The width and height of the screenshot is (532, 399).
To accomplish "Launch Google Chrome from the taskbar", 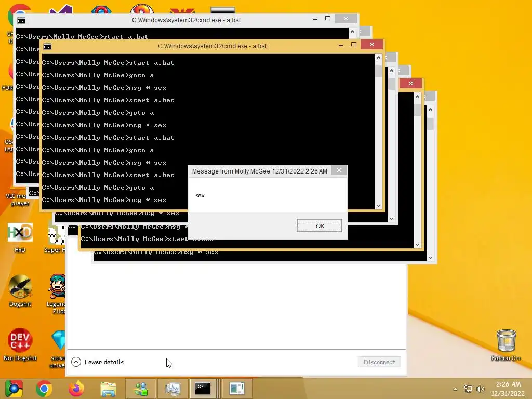I will point(44,389).
